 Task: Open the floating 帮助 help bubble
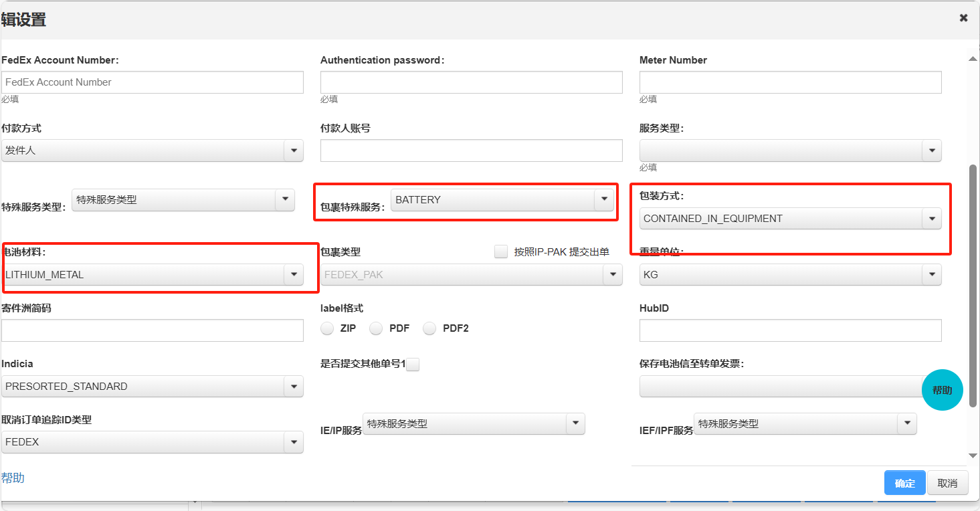(942, 390)
